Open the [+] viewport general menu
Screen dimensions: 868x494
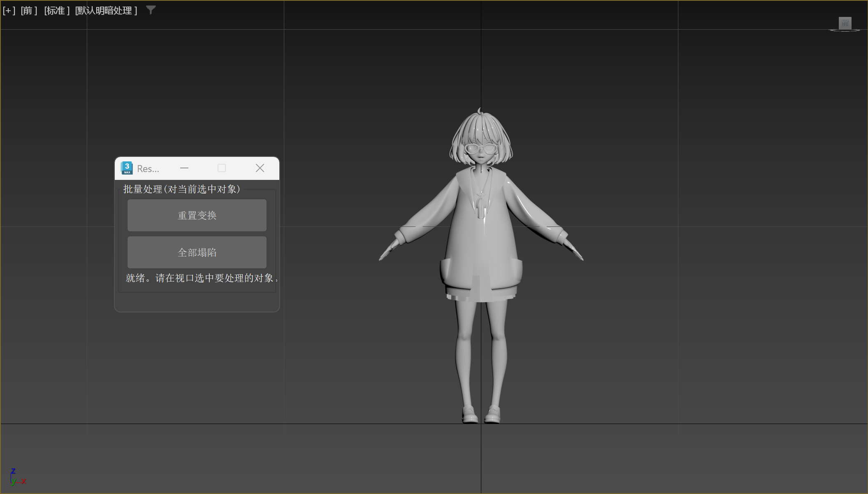coord(9,10)
